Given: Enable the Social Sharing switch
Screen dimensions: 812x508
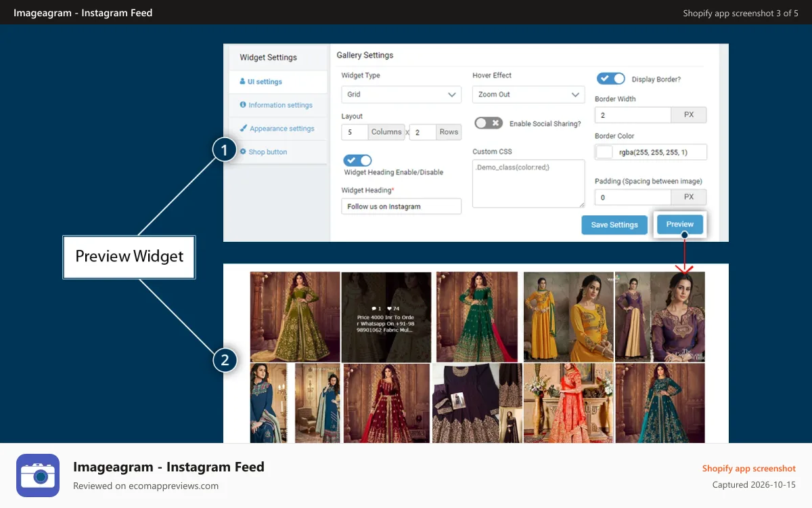Looking at the screenshot, I should (x=489, y=123).
